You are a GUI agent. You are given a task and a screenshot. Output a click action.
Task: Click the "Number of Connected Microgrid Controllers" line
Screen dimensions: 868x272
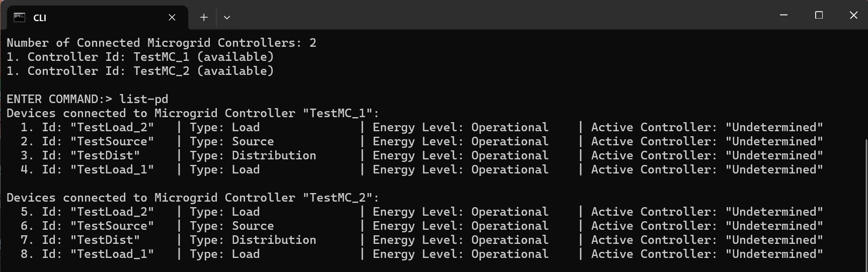[161, 43]
